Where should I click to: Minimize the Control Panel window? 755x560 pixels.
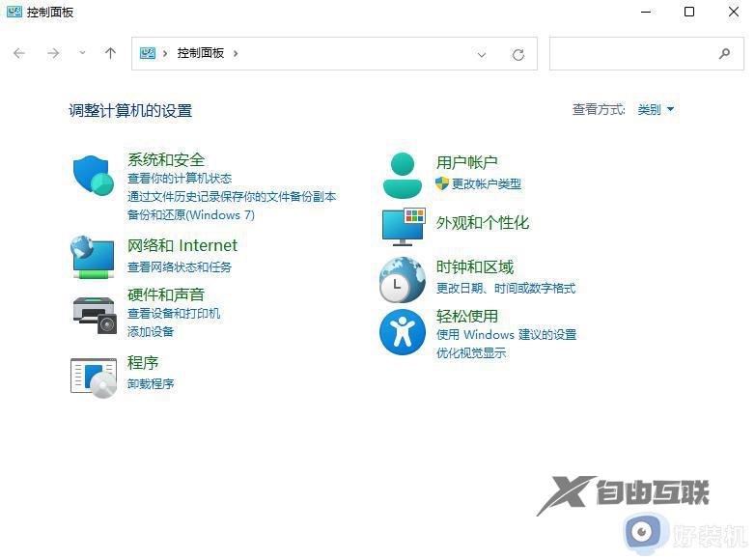(x=646, y=12)
